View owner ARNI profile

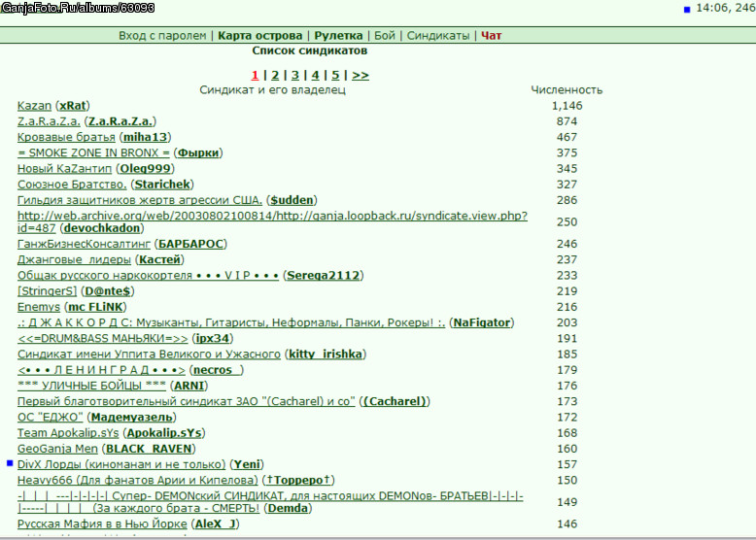pyautogui.click(x=189, y=386)
